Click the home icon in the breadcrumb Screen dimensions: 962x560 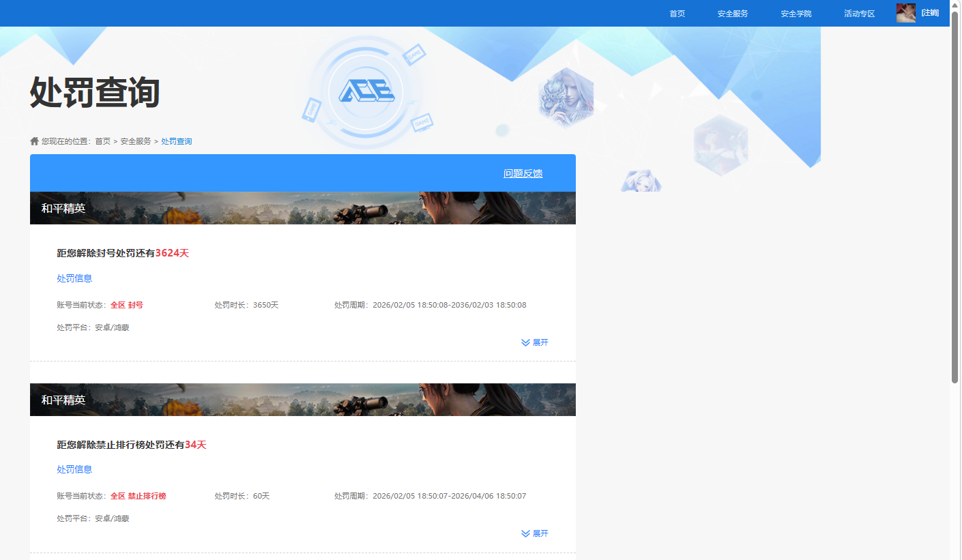point(34,141)
